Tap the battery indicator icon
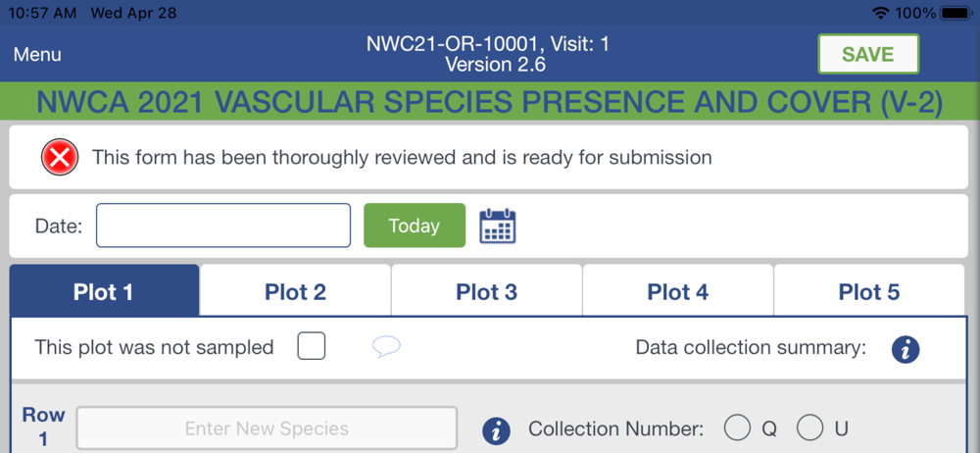This screenshot has width=980, height=453. click(x=956, y=14)
